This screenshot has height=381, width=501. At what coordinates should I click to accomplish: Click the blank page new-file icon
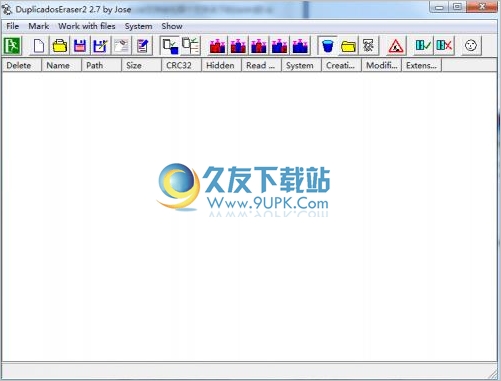click(x=39, y=46)
